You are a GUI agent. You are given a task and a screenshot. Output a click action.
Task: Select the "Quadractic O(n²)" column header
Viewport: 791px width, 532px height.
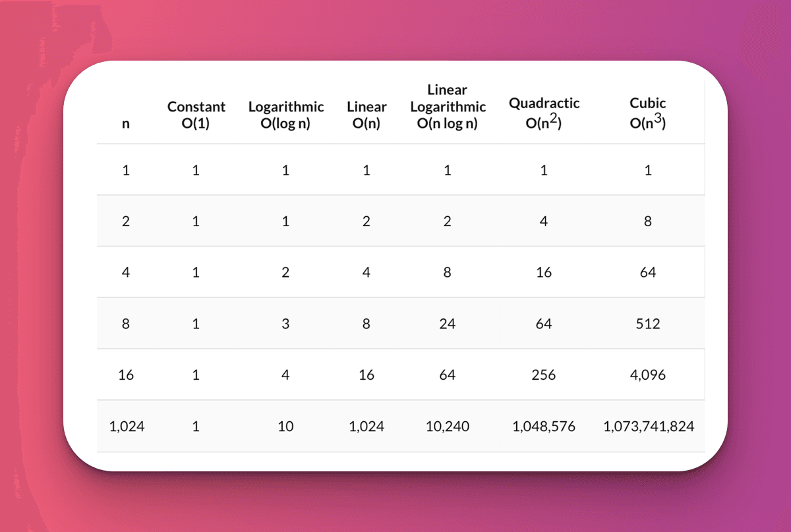click(x=544, y=113)
